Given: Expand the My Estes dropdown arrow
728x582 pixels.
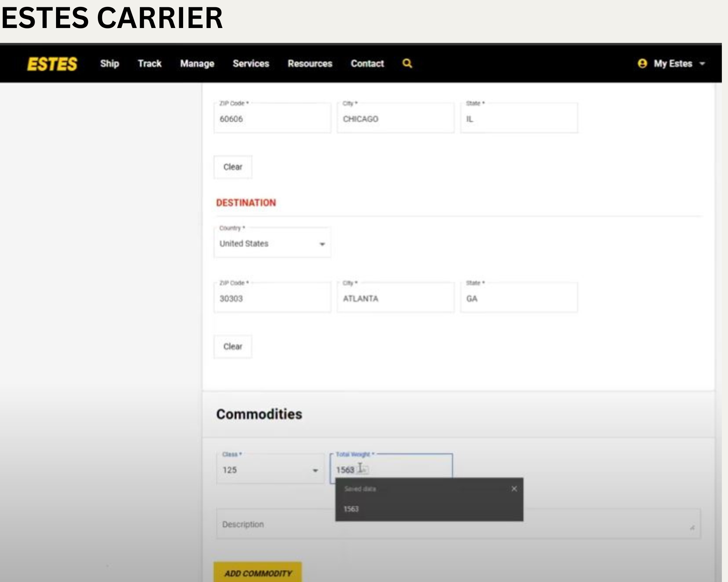Looking at the screenshot, I should pos(702,64).
